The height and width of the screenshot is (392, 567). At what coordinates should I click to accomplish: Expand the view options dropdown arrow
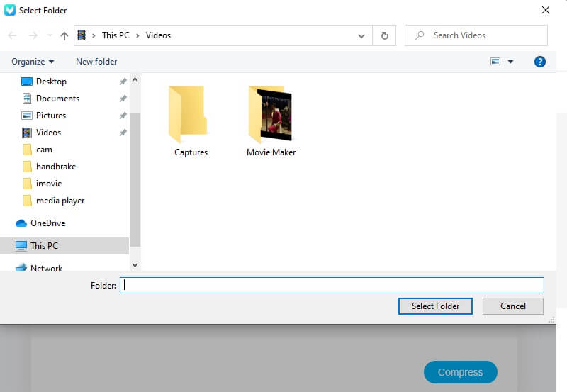click(x=510, y=62)
